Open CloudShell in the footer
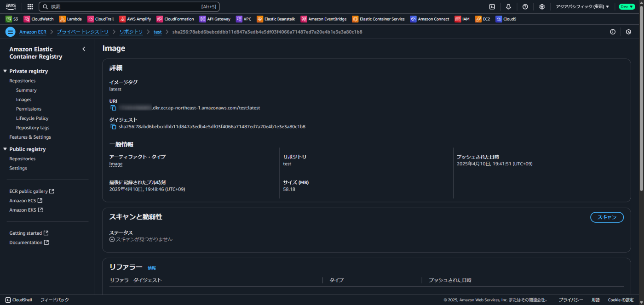This screenshot has height=305, width=644. tap(19, 300)
